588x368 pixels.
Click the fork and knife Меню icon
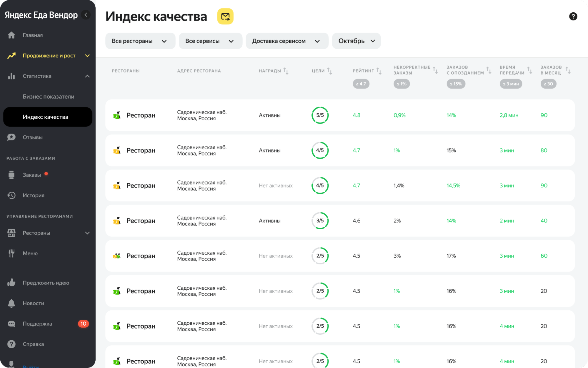click(11, 253)
